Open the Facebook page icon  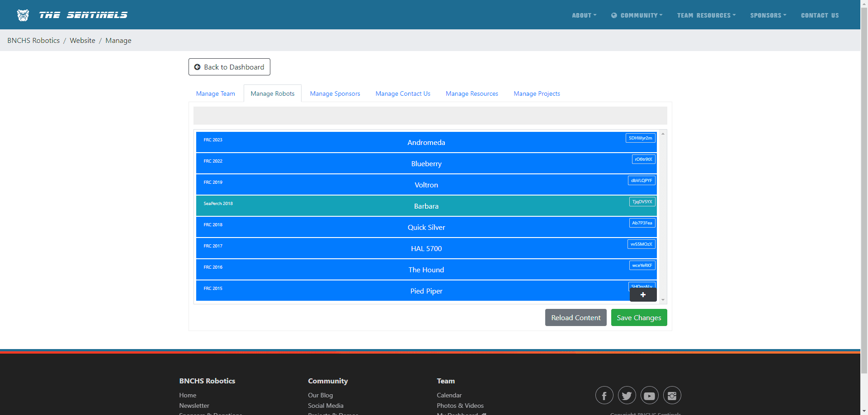pos(604,395)
